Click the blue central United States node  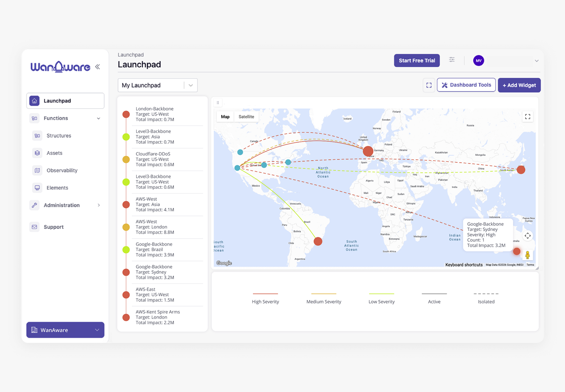click(264, 165)
